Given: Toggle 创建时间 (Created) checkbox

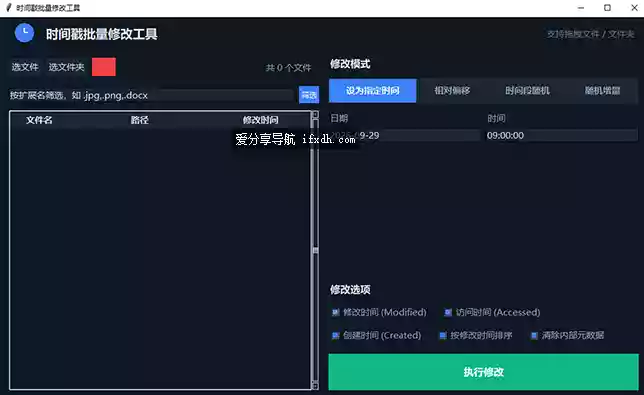Looking at the screenshot, I should 335,335.
